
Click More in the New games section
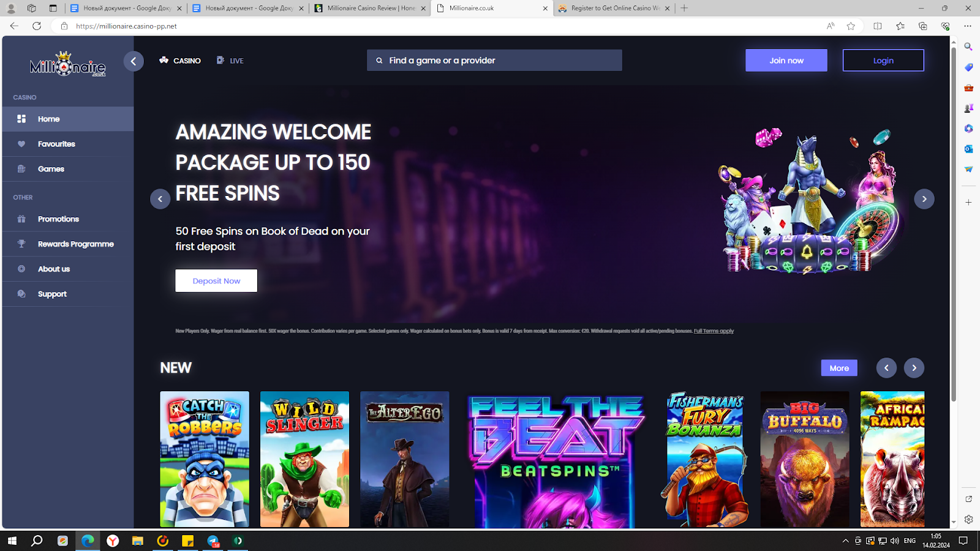click(839, 368)
